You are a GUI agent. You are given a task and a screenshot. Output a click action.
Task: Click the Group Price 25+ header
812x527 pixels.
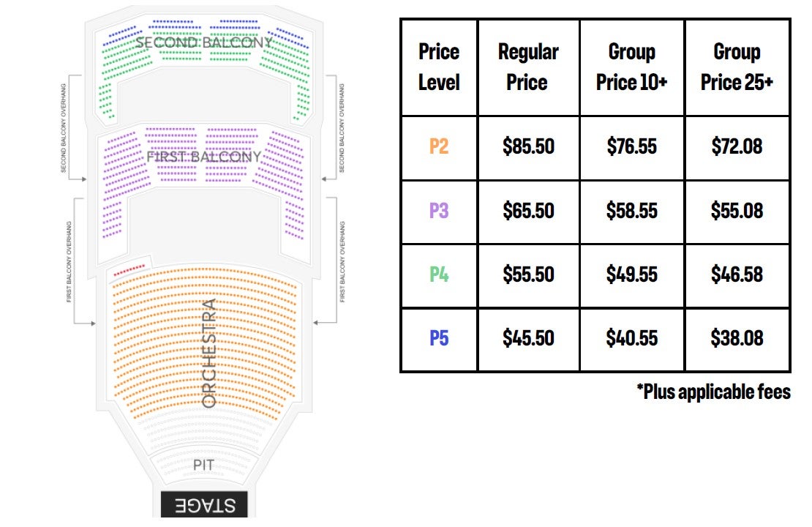pos(737,67)
